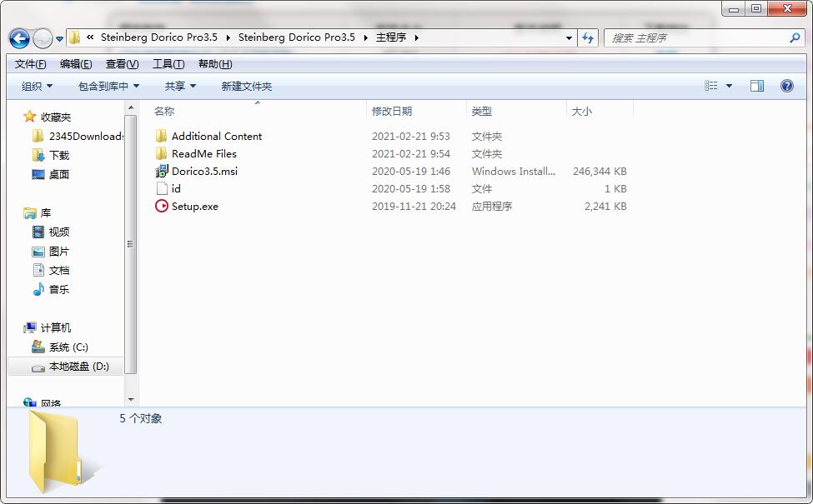Change view with the view icon
Image resolution: width=813 pixels, height=504 pixels.
[711, 86]
